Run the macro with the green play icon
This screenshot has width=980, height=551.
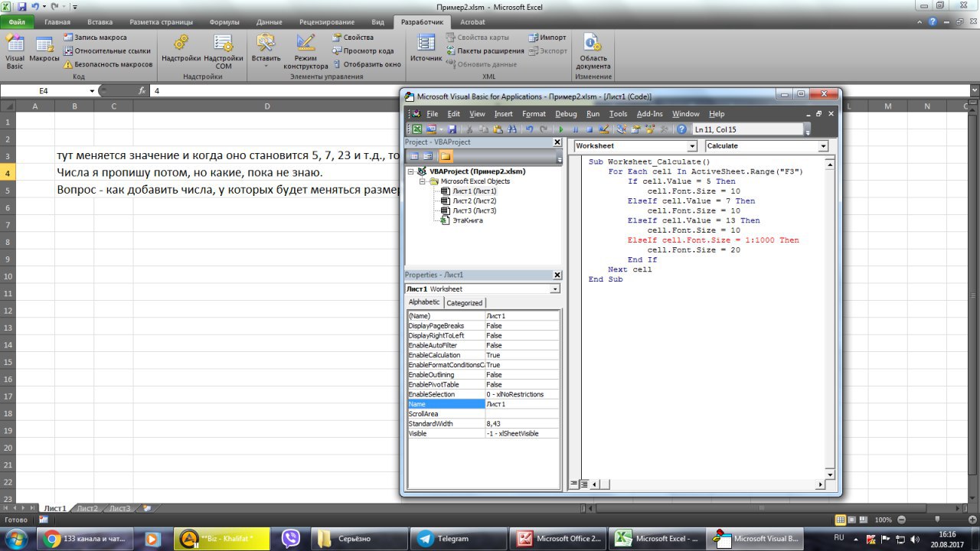pyautogui.click(x=561, y=129)
